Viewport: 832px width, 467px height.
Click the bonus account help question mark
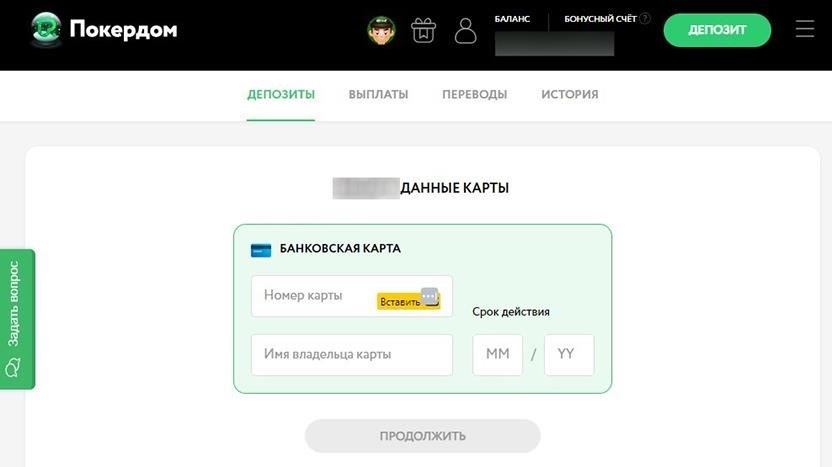point(645,19)
